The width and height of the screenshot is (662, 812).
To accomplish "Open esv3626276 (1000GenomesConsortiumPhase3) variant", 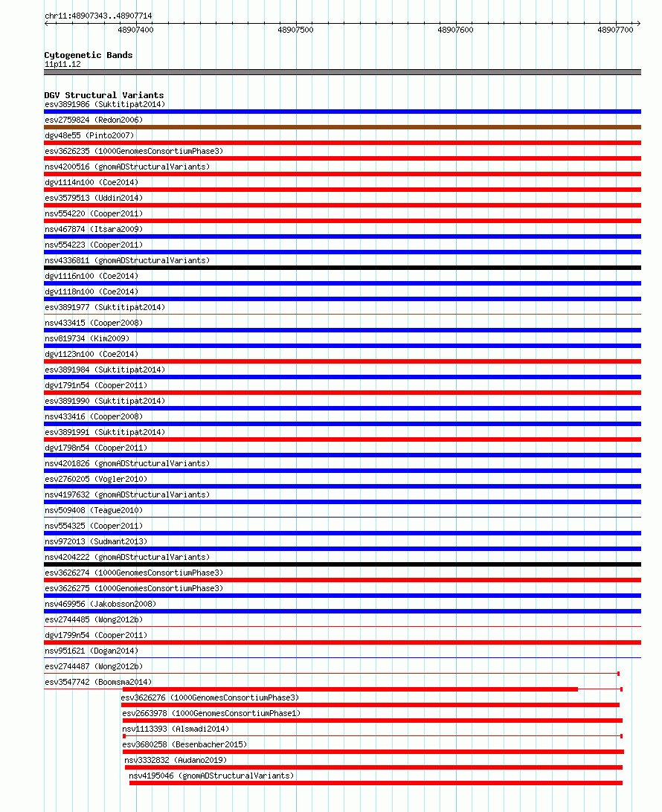I will tap(210, 697).
